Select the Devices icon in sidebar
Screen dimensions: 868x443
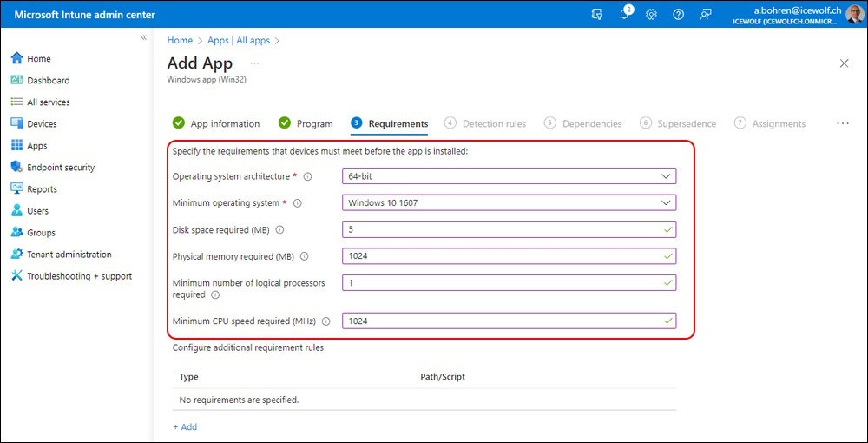(17, 123)
